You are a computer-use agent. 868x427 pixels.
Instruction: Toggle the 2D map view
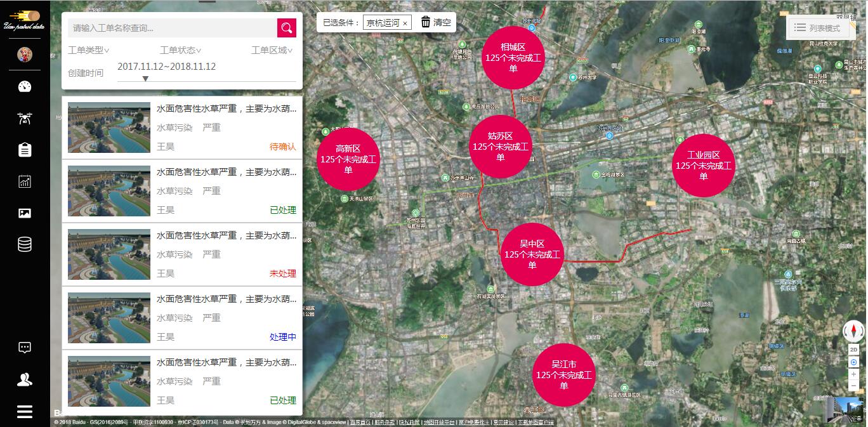pos(853,350)
